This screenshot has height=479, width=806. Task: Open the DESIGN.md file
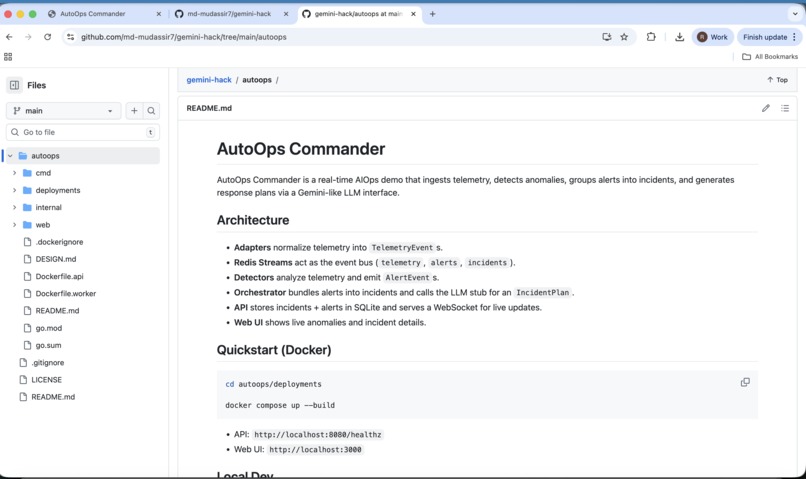pyautogui.click(x=56, y=259)
